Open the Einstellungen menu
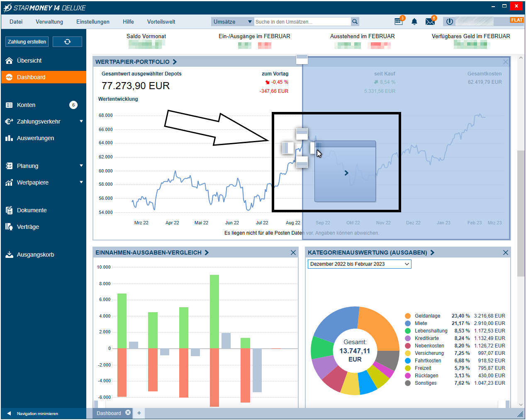Screen dimensions: 526x420 [x=93, y=22]
